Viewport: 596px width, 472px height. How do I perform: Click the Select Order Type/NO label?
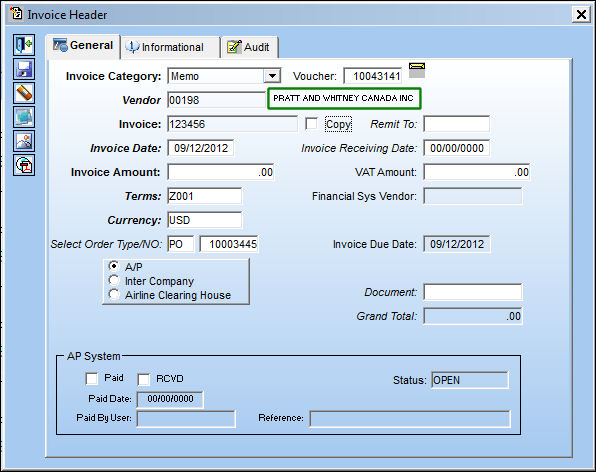(x=106, y=244)
